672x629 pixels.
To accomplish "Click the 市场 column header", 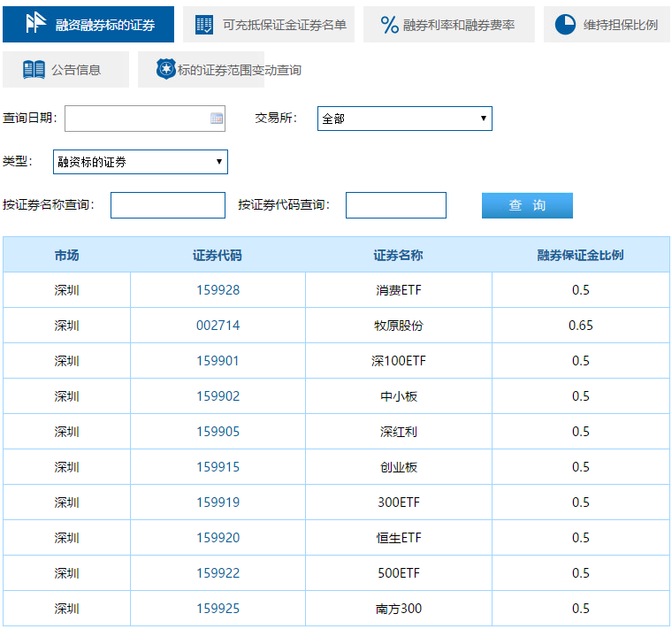I will 67,255.
